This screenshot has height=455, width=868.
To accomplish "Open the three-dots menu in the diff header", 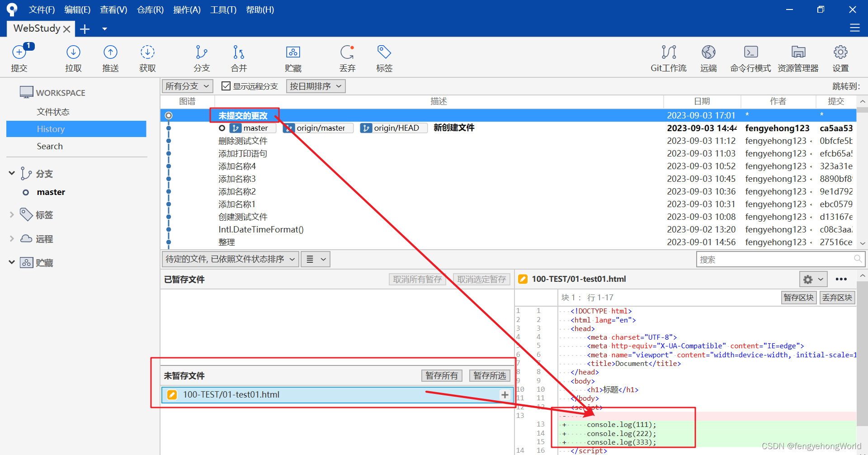I will click(841, 279).
